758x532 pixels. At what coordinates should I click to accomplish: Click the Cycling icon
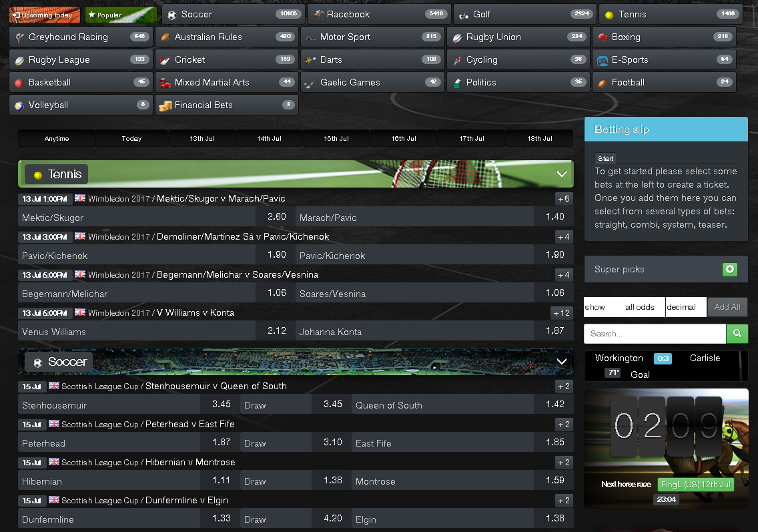(457, 60)
